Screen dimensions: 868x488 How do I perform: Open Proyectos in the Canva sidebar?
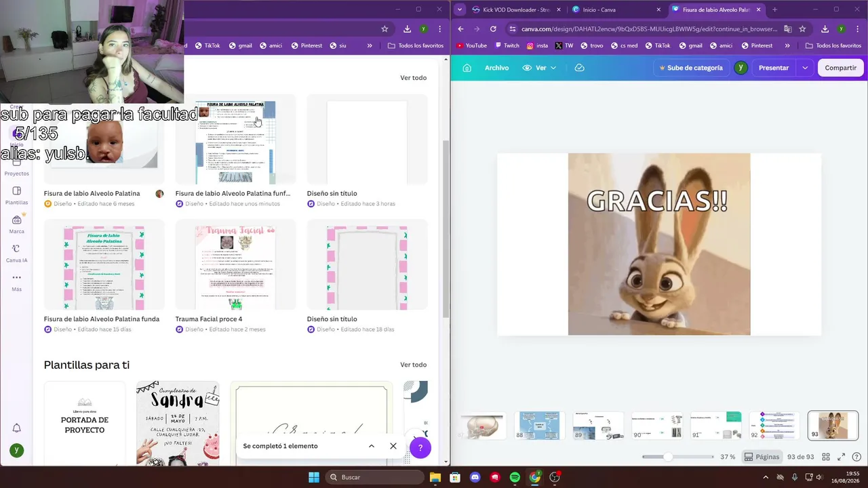pos(17,167)
